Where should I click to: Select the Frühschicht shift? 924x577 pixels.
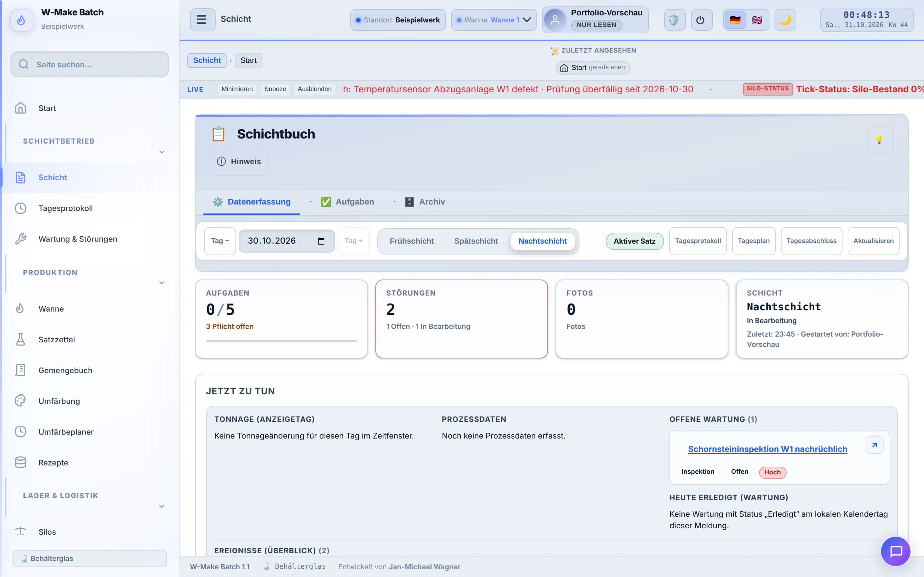pos(412,241)
